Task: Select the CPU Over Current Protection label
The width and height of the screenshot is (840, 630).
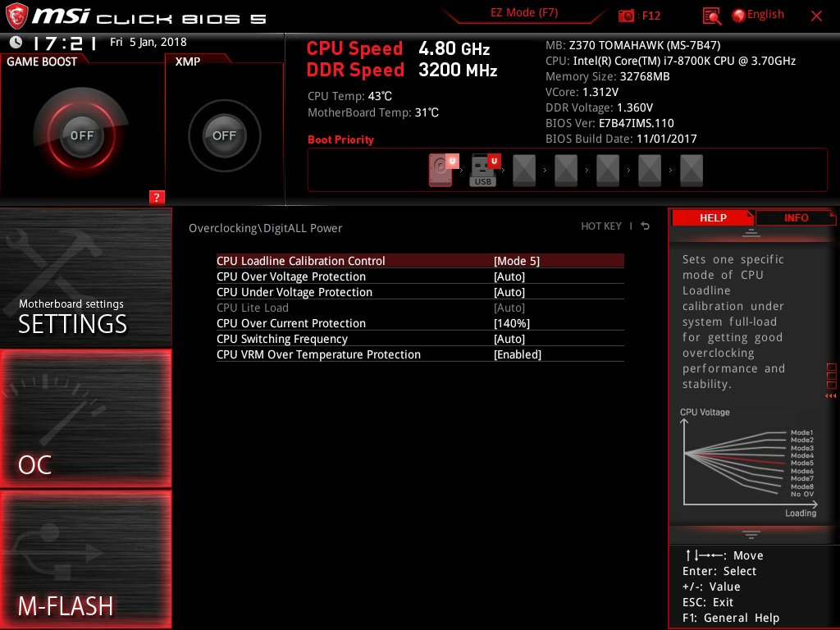Action: pos(291,323)
